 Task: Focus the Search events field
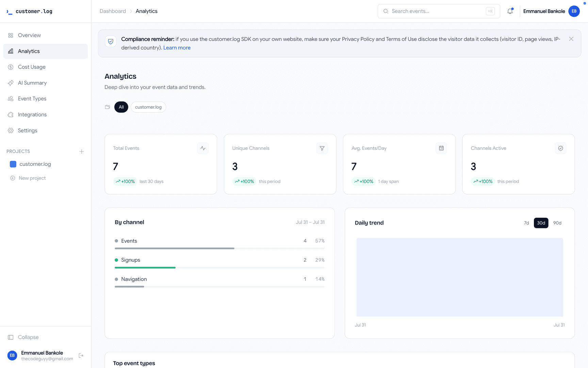(439, 11)
